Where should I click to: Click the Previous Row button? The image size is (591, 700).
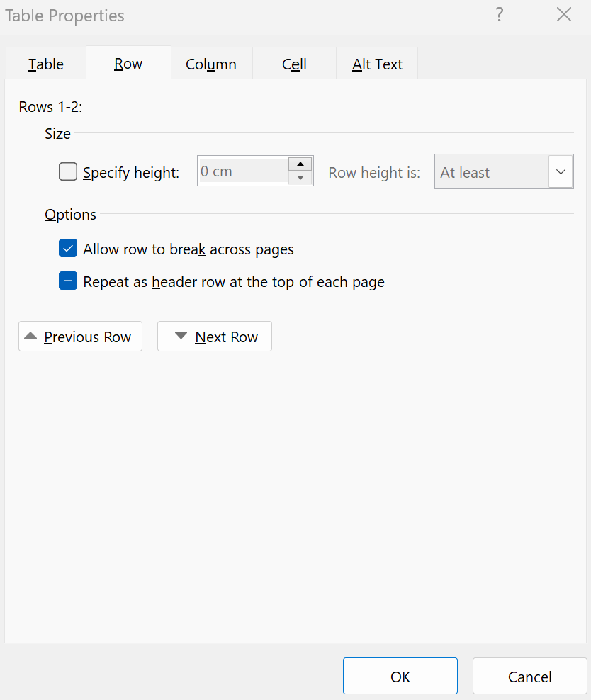tap(80, 337)
